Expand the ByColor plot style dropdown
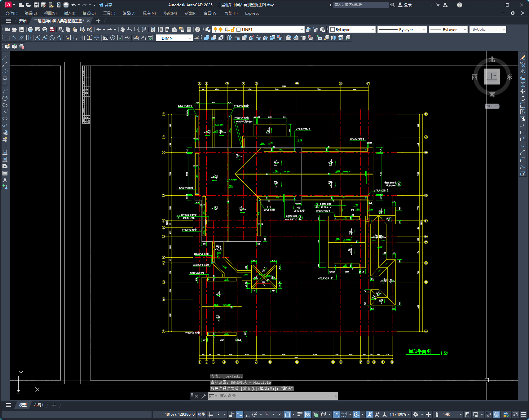The image size is (529, 420). click(488, 29)
